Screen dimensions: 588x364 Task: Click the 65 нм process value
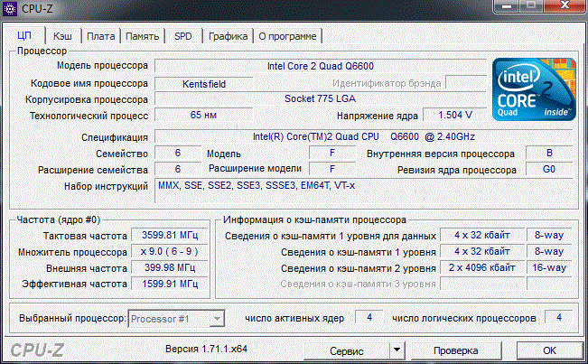pos(203,115)
